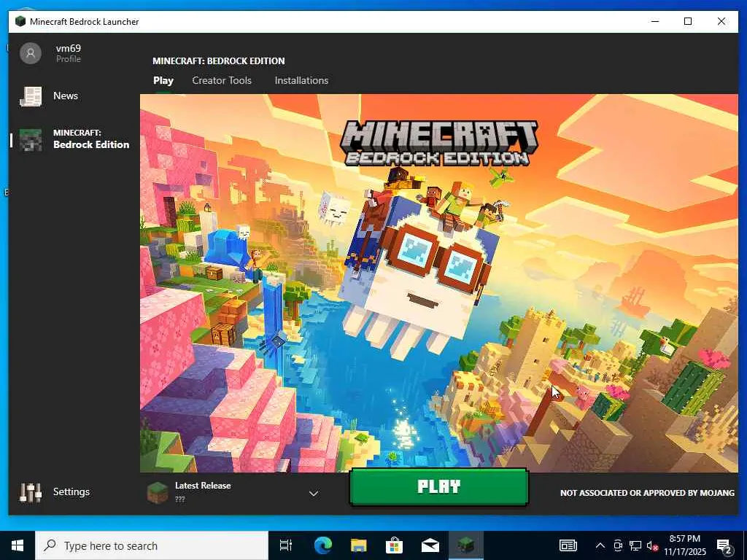Viewport: 747px width, 560px height.
Task: Minimize the Minecraft Bedrock Launcher window
Action: click(655, 21)
